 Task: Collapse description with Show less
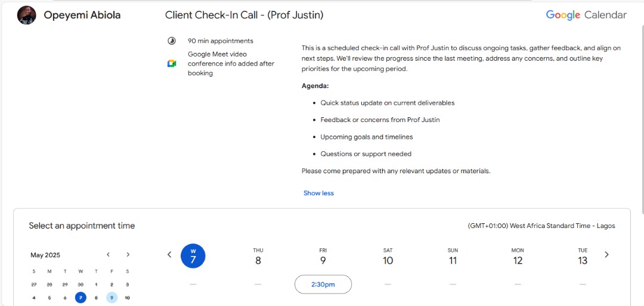coord(318,193)
